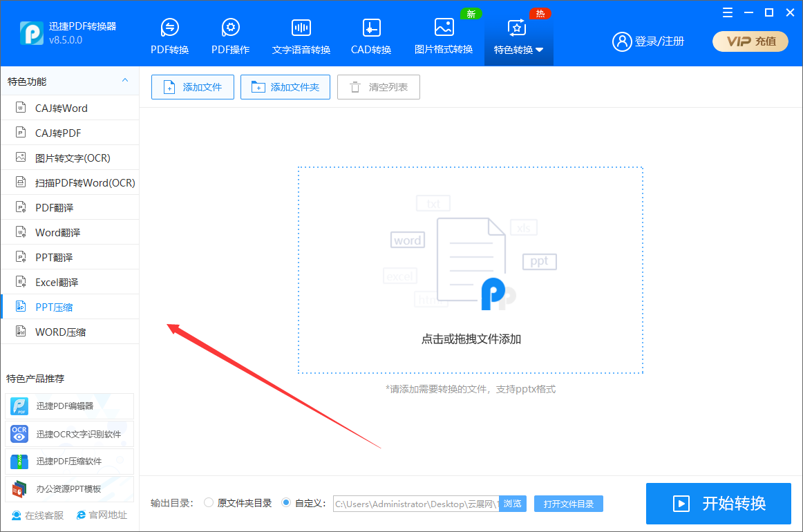Select 图片转文字(OCR) in sidebar

point(70,158)
